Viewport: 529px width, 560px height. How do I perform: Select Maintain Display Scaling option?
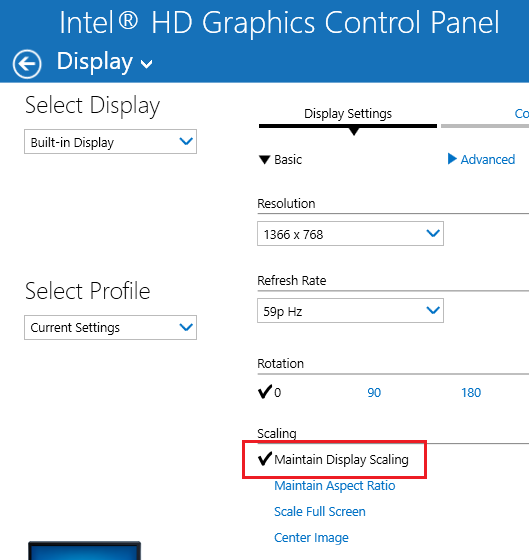coord(341,460)
